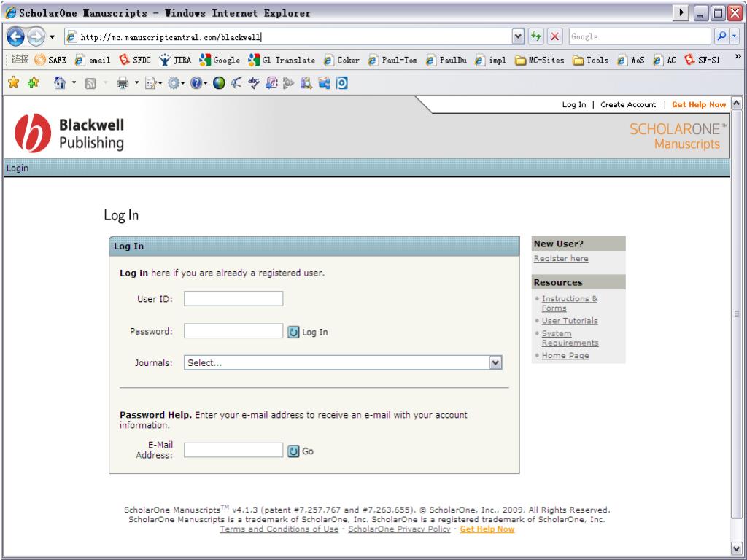Click the Create Account link

point(628,105)
